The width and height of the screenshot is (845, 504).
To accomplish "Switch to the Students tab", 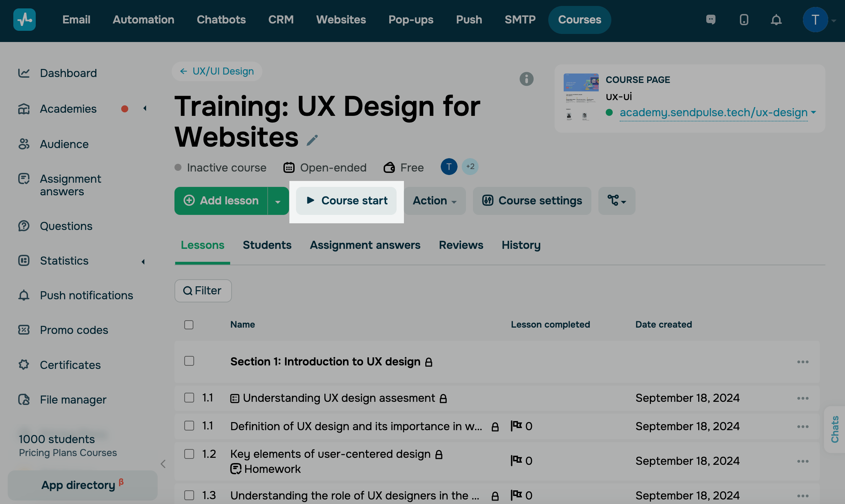I will 267,245.
